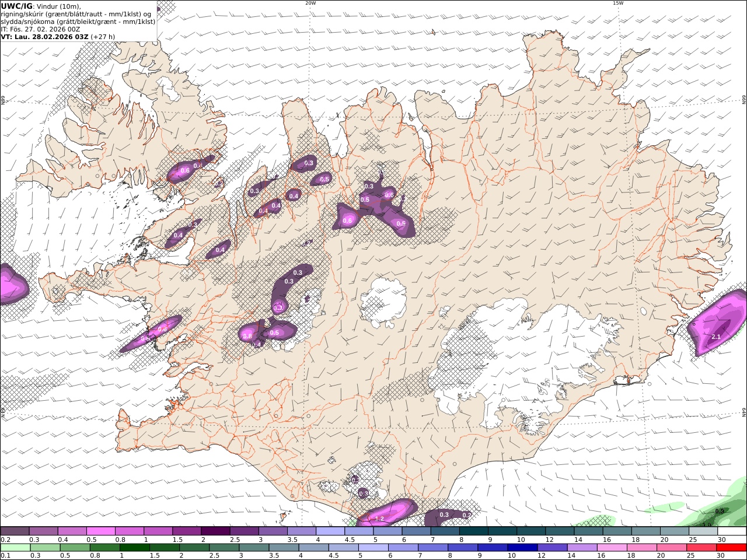Click the '20W' longitude label at the top
747x560 pixels.
click(x=310, y=3)
